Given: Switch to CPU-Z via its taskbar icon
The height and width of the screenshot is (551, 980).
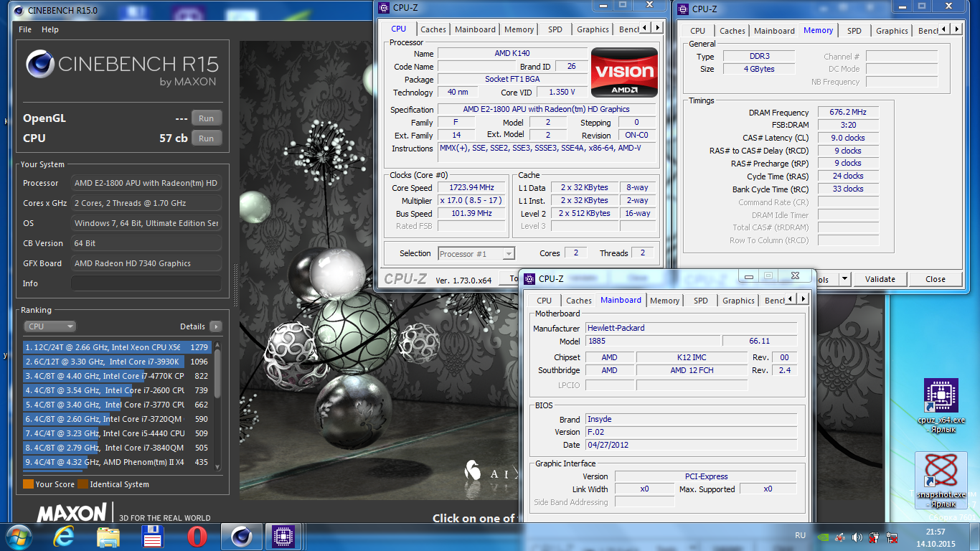Looking at the screenshot, I should tap(284, 537).
